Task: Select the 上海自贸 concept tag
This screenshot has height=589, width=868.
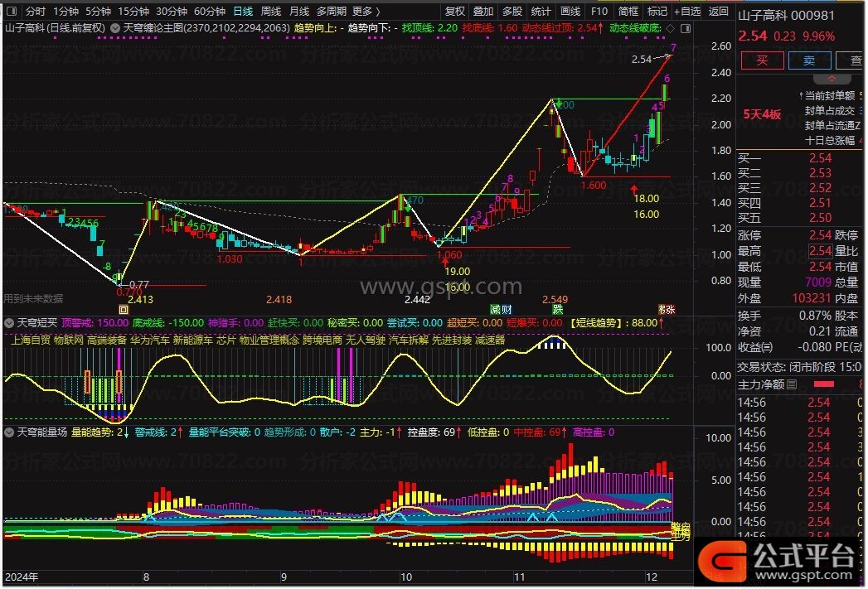Action: 31,340
